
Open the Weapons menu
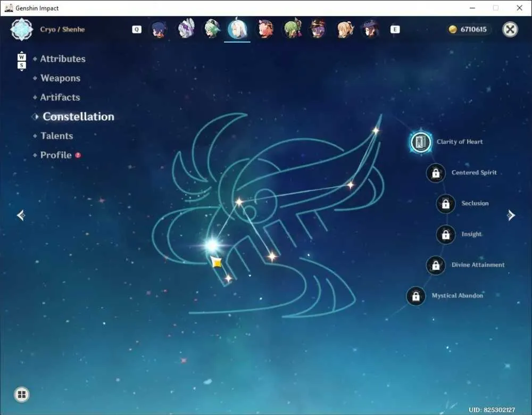[x=61, y=78]
